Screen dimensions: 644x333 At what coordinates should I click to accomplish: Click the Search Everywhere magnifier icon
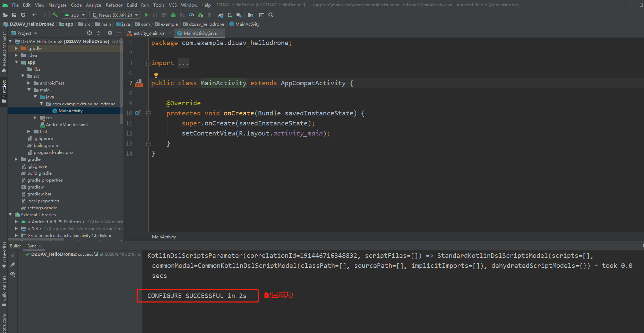tap(271, 15)
